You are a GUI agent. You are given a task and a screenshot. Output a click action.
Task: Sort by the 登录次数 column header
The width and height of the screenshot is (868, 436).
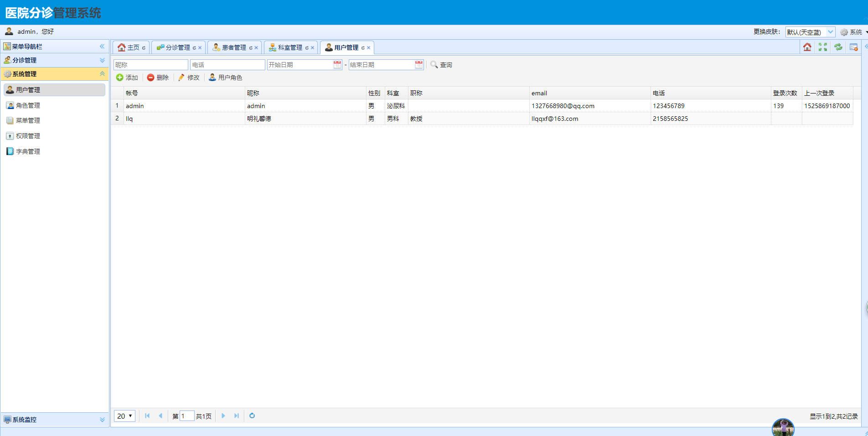[786, 93]
